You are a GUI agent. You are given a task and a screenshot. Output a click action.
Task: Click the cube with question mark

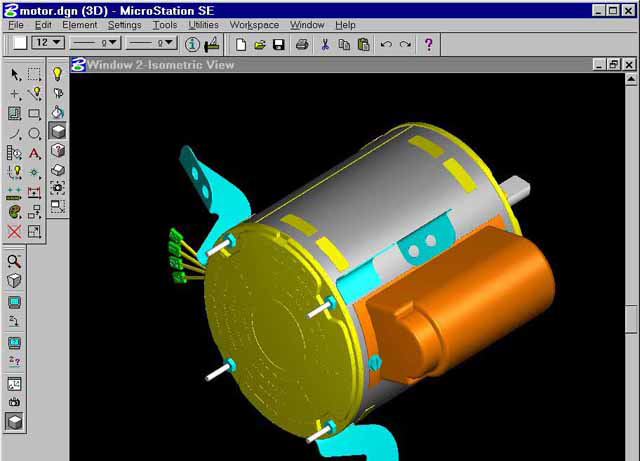(x=58, y=150)
